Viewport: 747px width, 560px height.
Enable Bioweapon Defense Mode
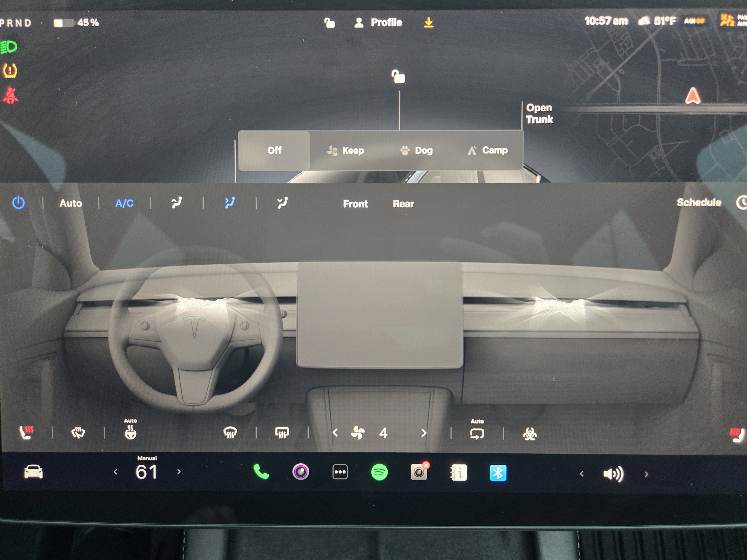(530, 433)
